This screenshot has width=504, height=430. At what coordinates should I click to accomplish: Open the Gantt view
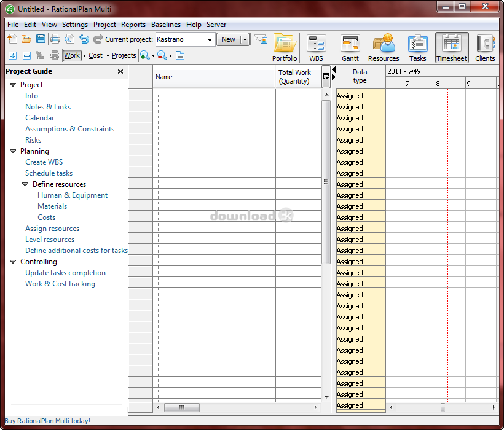[350, 48]
